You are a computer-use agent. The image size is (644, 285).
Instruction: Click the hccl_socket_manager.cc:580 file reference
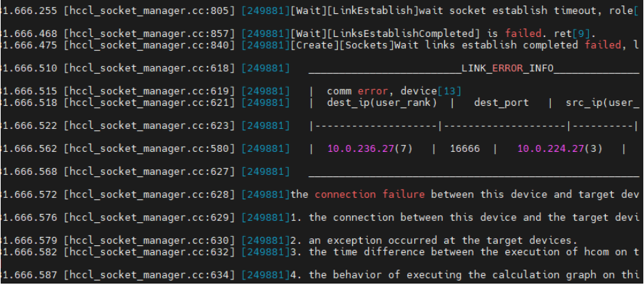(x=150, y=148)
